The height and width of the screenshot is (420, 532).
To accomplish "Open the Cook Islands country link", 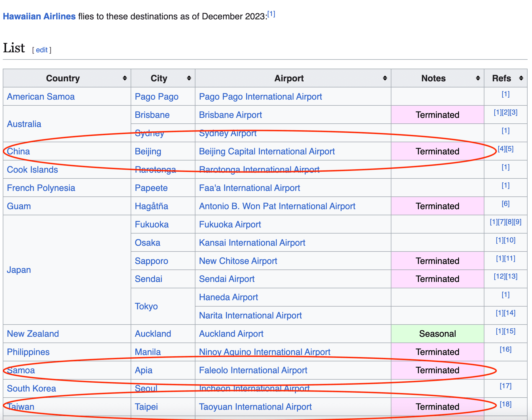I will coord(32,170).
